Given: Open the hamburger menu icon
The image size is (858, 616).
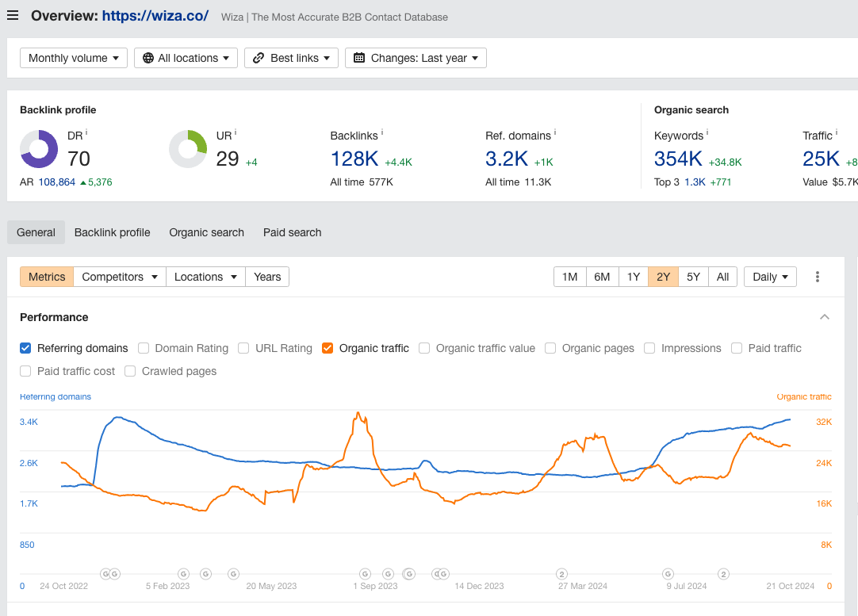Looking at the screenshot, I should point(13,16).
